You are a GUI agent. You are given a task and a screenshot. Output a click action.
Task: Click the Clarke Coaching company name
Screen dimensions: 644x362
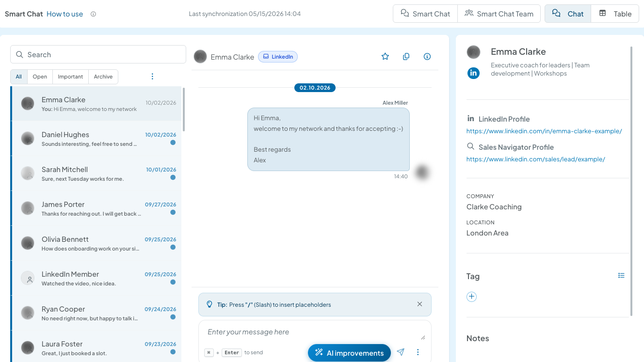tap(494, 207)
